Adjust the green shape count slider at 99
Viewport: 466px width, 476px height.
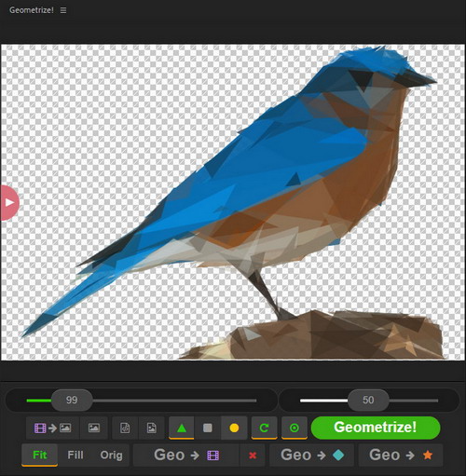click(72, 400)
